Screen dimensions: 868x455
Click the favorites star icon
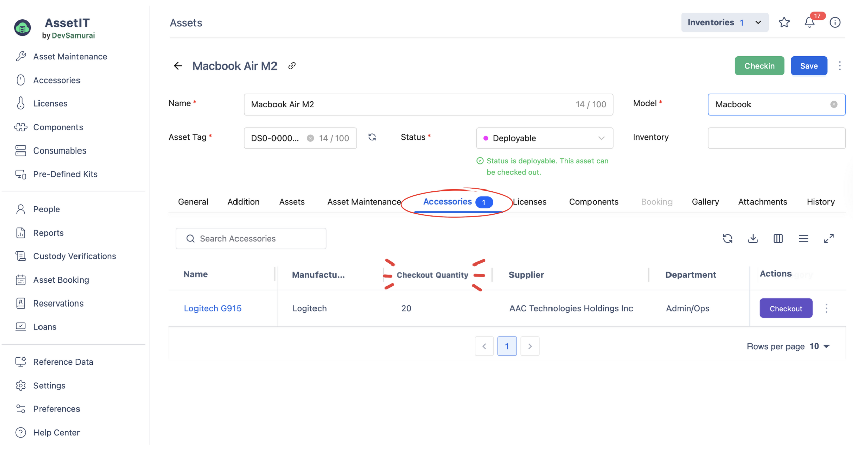pos(784,22)
